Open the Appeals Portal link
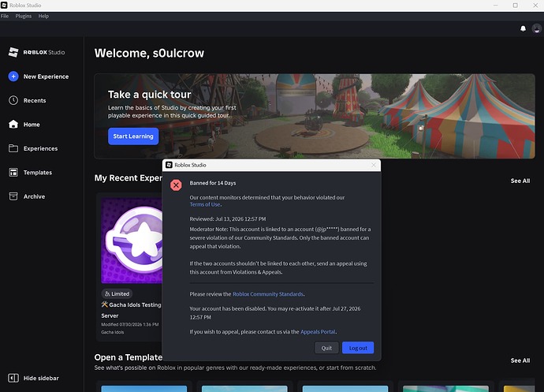Viewport: 544px width, 392px height. 318,331
